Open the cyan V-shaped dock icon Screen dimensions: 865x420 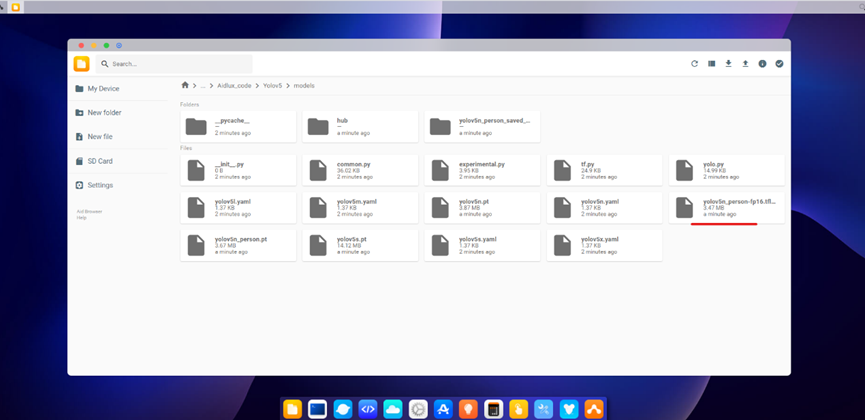[569, 409]
